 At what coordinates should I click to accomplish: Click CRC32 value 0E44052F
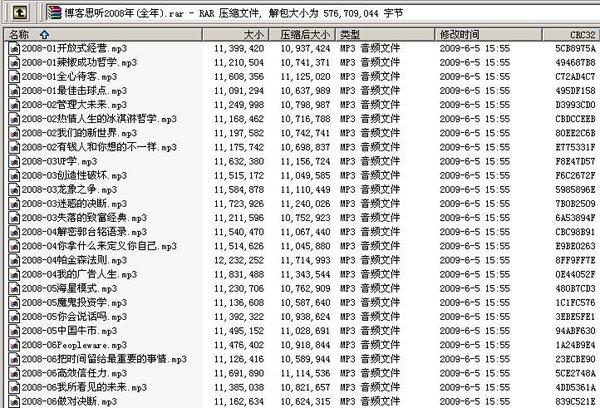point(576,274)
